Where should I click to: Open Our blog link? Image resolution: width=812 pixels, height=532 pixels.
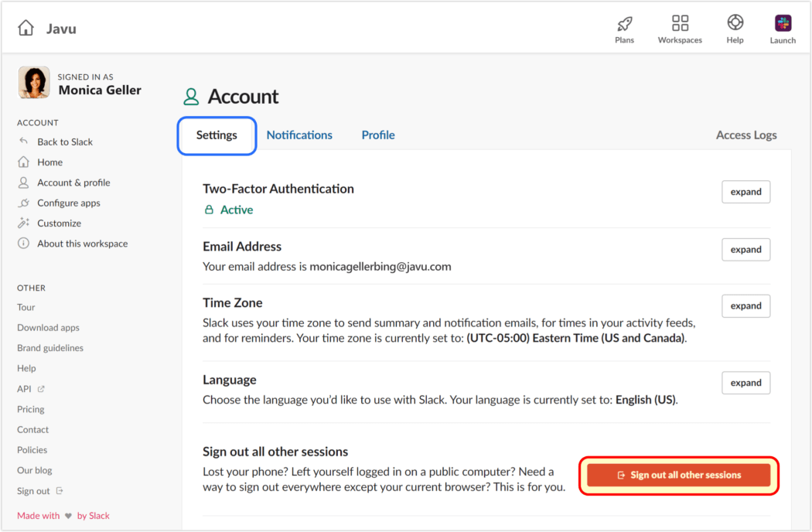35,470
